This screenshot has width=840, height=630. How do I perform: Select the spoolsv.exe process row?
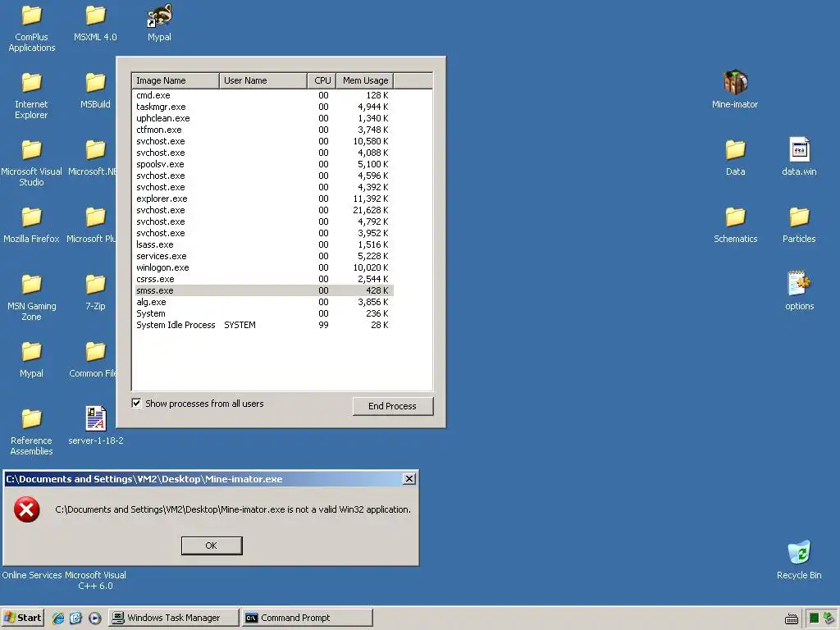[x=263, y=164]
